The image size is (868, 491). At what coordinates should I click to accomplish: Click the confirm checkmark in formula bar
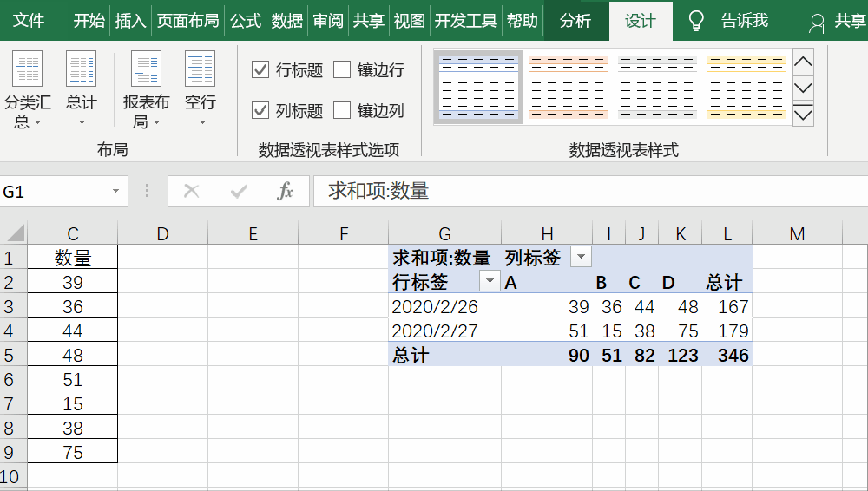click(x=239, y=192)
